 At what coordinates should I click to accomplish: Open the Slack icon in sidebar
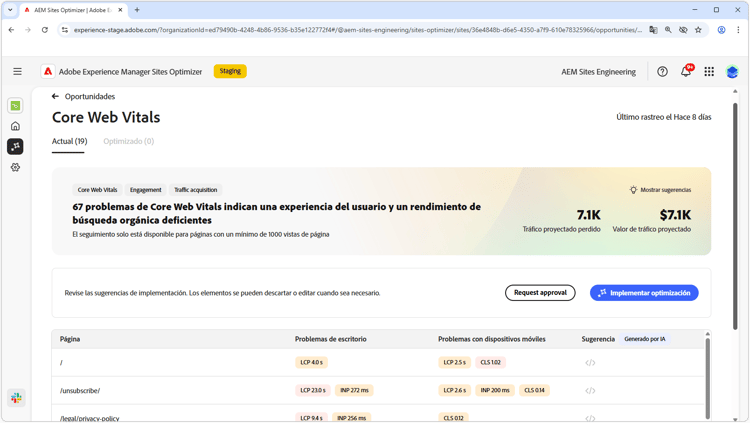16,398
